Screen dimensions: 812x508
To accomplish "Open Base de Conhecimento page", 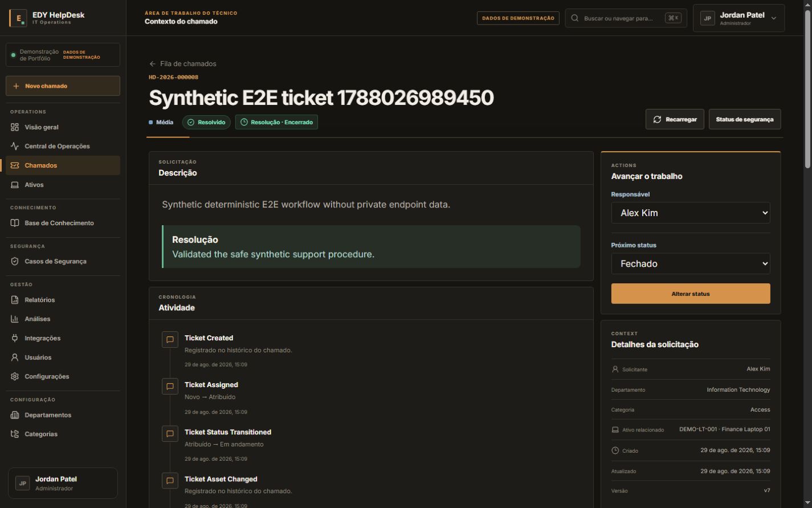I will (63, 223).
